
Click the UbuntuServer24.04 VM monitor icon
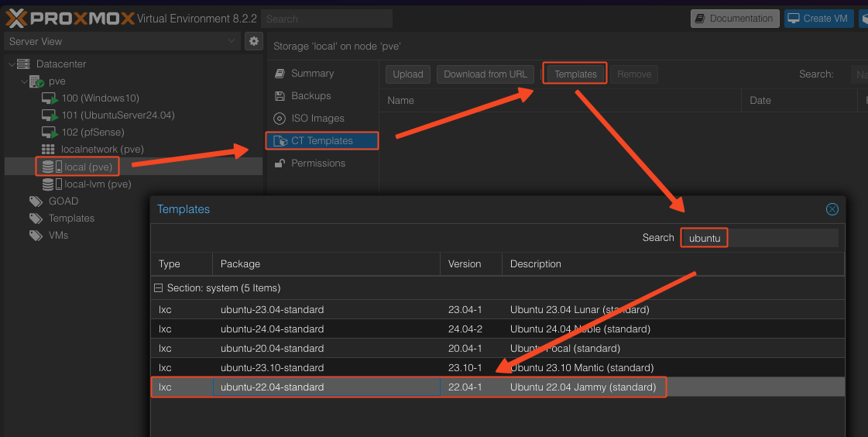point(50,115)
